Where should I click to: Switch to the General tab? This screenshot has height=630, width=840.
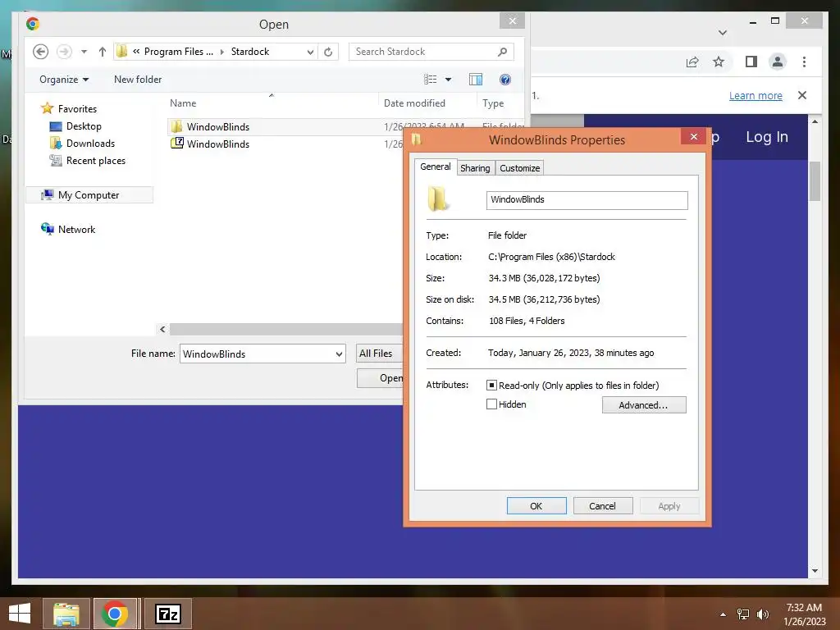[435, 167]
